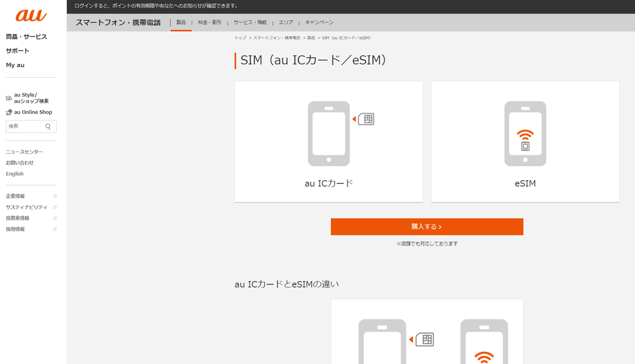This screenshot has height=364, width=635.
Task: Click スマートフォン・携帯電話 in the breadcrumb
Action: click(277, 38)
